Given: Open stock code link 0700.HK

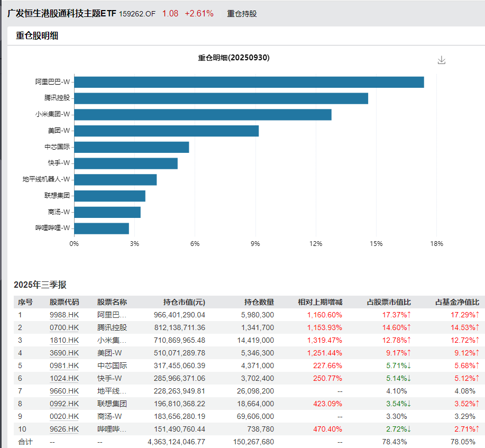Looking at the screenshot, I should pyautogui.click(x=65, y=327).
